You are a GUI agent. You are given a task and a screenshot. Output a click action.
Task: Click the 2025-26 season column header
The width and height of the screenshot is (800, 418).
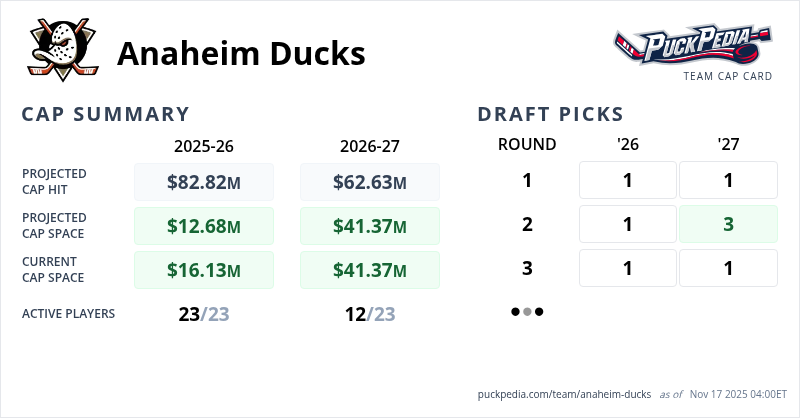204,145
